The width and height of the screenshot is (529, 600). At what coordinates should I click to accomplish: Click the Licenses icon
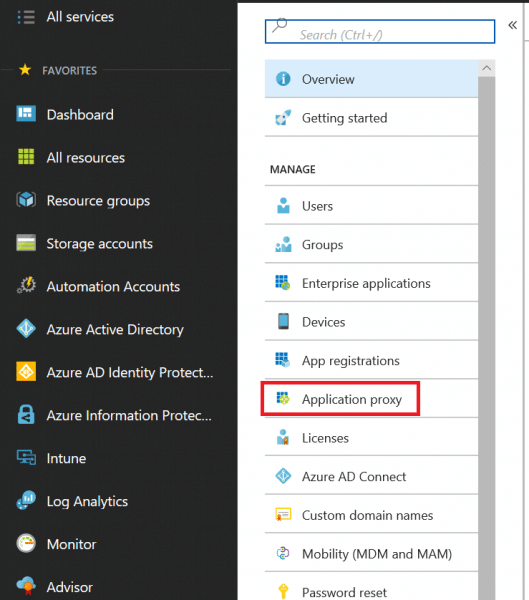click(x=283, y=437)
